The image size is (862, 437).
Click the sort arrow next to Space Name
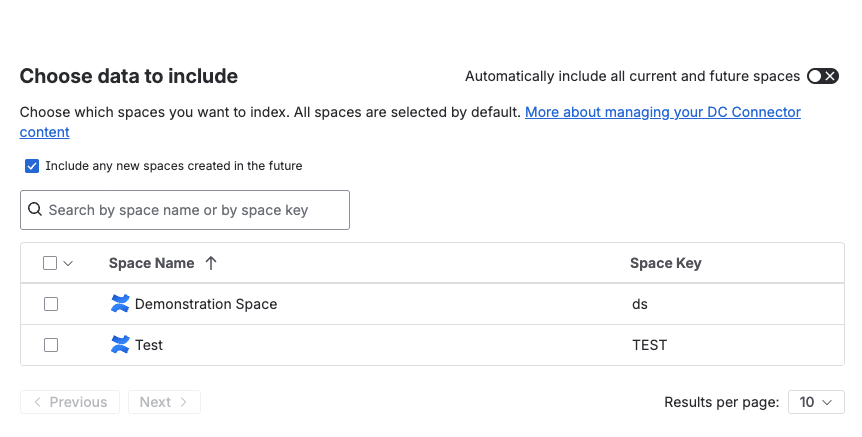coord(211,263)
